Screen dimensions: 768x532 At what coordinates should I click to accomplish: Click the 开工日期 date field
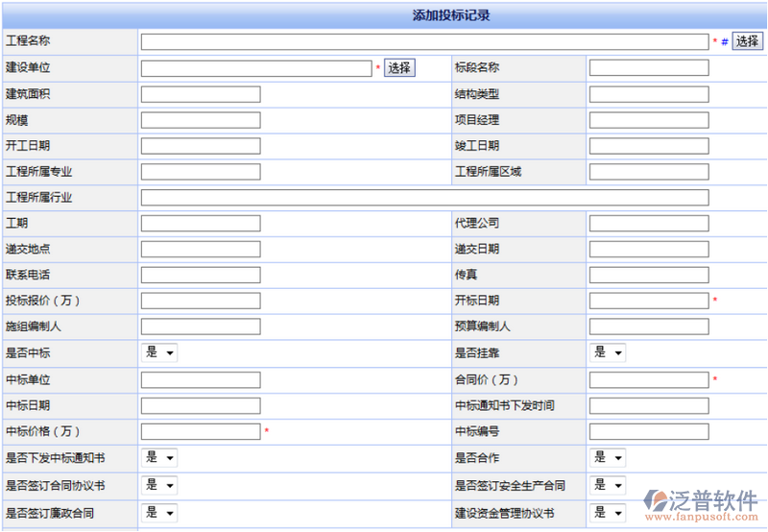(201, 146)
